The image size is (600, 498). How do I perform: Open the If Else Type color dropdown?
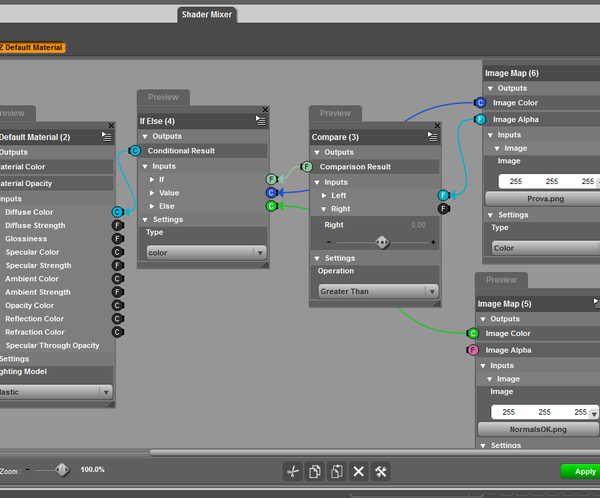[x=206, y=253]
